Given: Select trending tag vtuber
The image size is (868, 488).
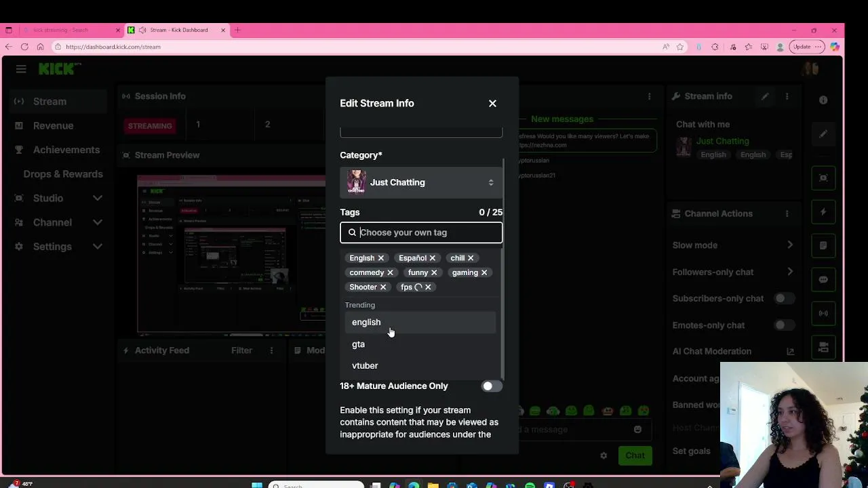Looking at the screenshot, I should pos(420,366).
